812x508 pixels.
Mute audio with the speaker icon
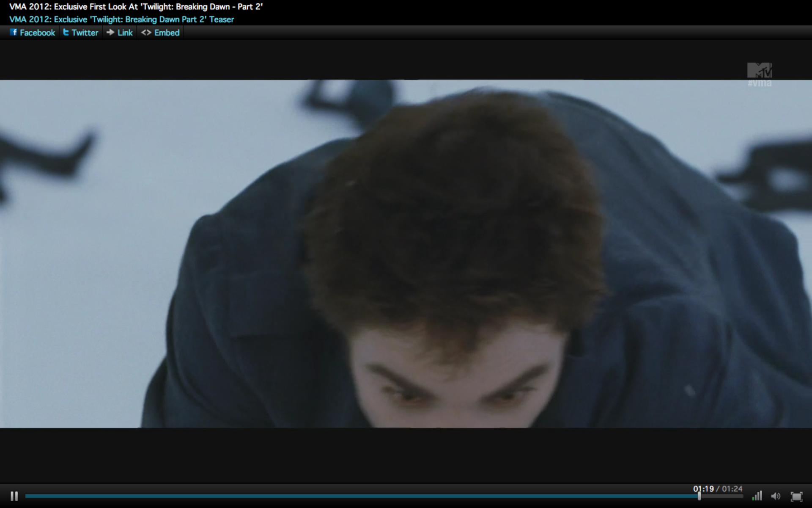(776, 496)
